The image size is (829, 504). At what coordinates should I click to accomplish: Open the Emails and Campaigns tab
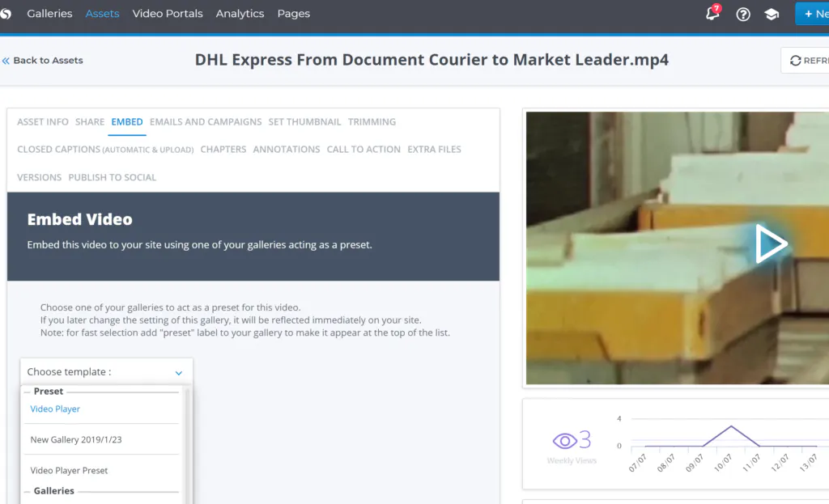tap(206, 122)
